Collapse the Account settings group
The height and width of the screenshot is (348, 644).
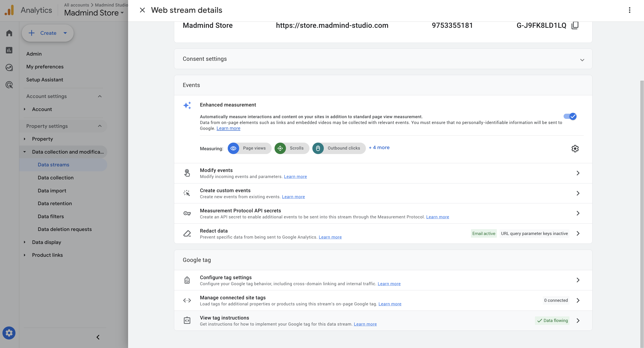coord(100,96)
